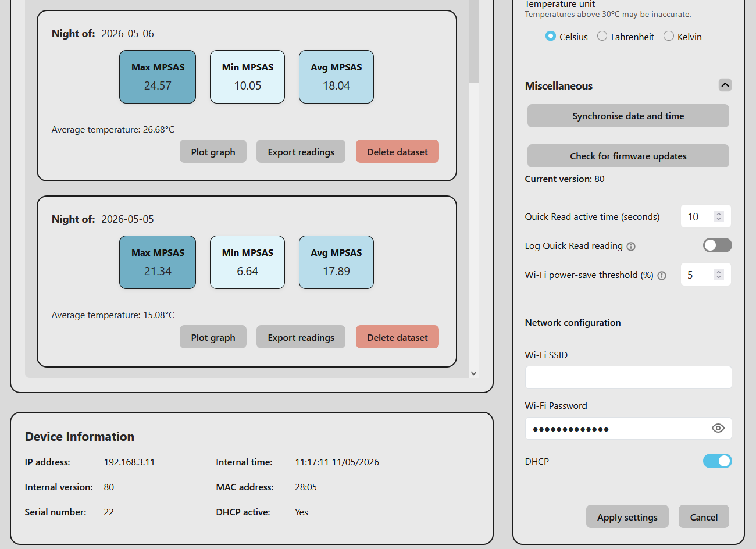
Task: Click internal time 11:17:11 11/05/2026
Action: [337, 462]
